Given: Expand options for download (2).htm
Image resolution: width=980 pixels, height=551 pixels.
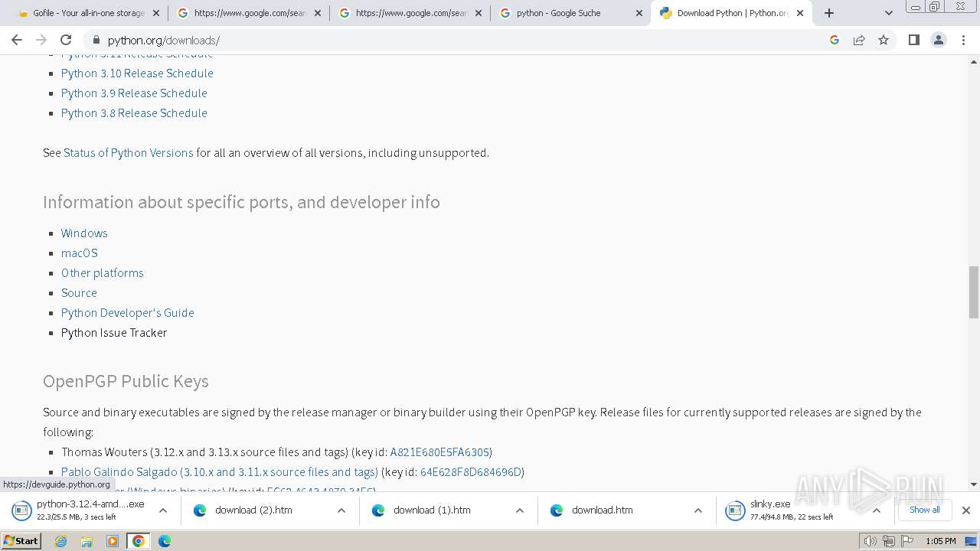Looking at the screenshot, I should click(x=341, y=510).
